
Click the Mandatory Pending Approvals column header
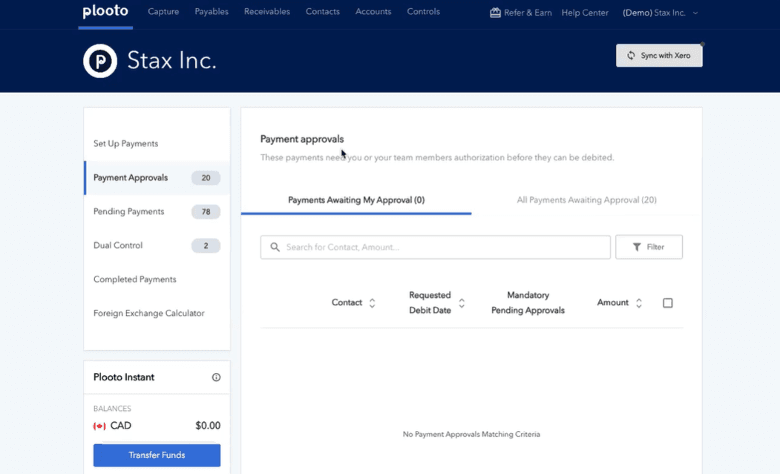[528, 302]
